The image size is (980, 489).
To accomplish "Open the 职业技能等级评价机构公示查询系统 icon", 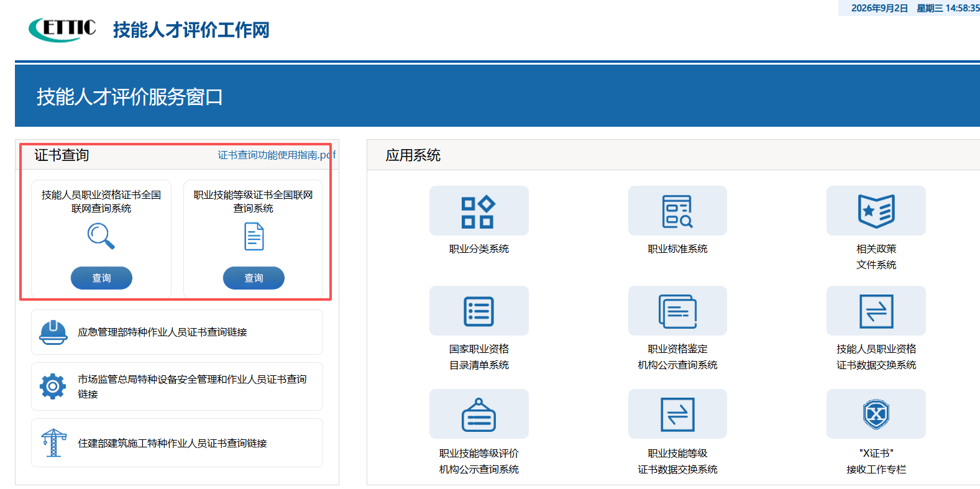I will [479, 414].
